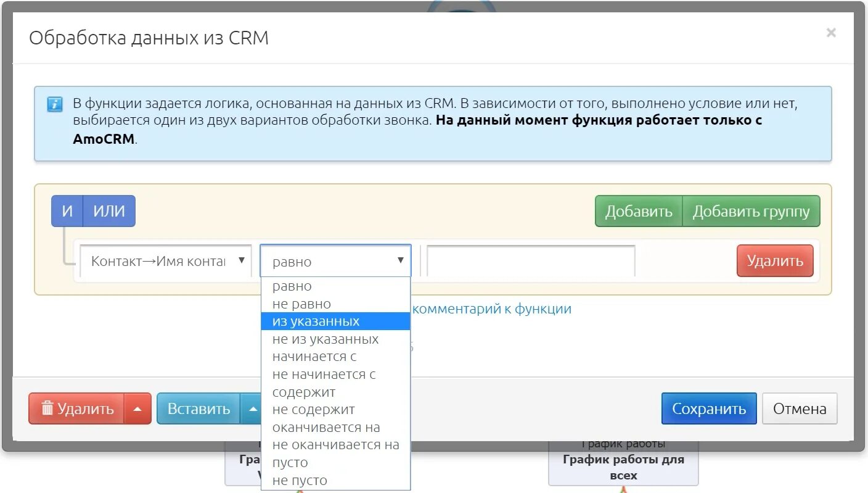Click the green Добавить button
The height and width of the screenshot is (493, 868).
point(639,212)
